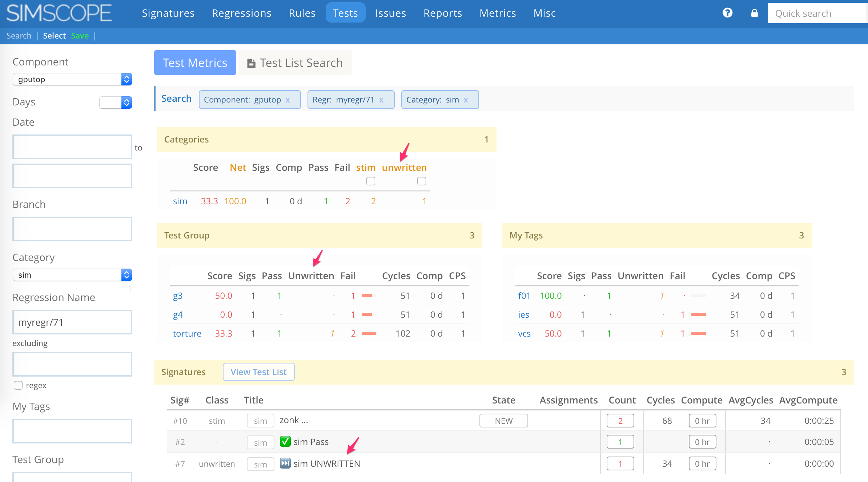Click count button 2 for signature #10
This screenshot has height=482, width=868.
620,421
